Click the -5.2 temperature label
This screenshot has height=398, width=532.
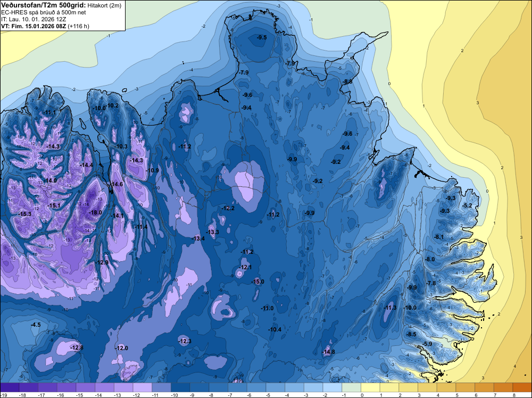coord(467,205)
